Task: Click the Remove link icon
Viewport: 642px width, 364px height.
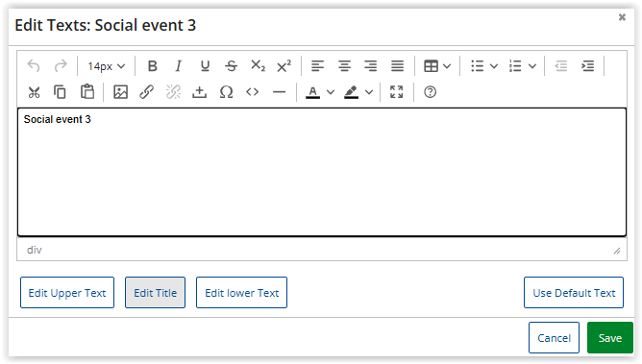Action: coord(173,92)
